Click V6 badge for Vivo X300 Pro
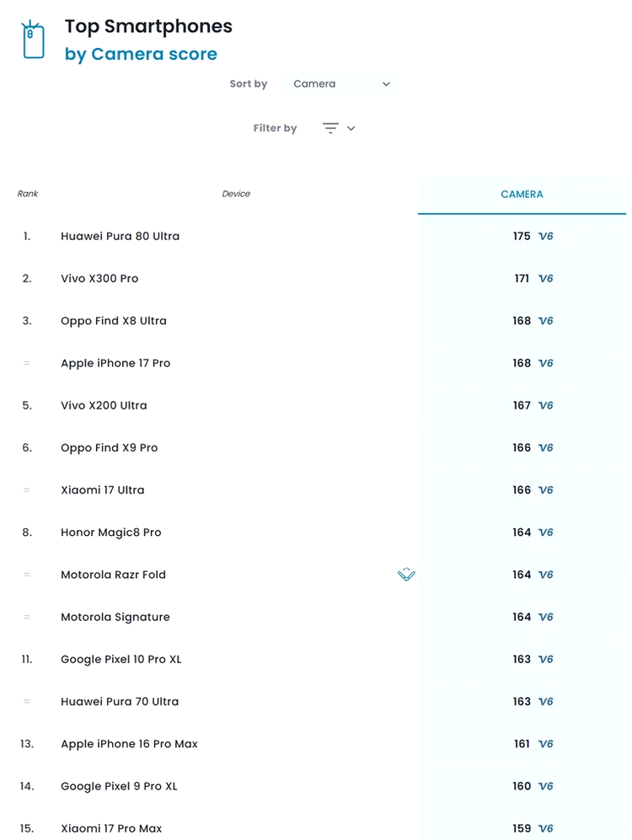The width and height of the screenshot is (632, 840). pyautogui.click(x=545, y=279)
